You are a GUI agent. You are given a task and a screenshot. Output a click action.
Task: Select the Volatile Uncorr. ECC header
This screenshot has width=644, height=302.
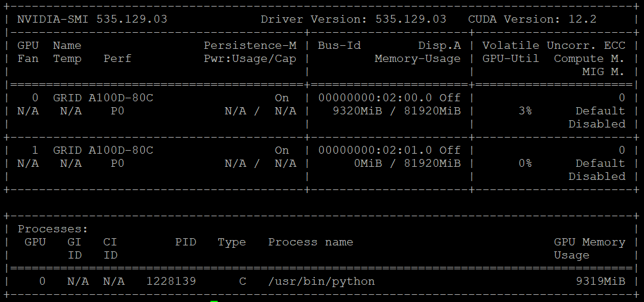553,45
